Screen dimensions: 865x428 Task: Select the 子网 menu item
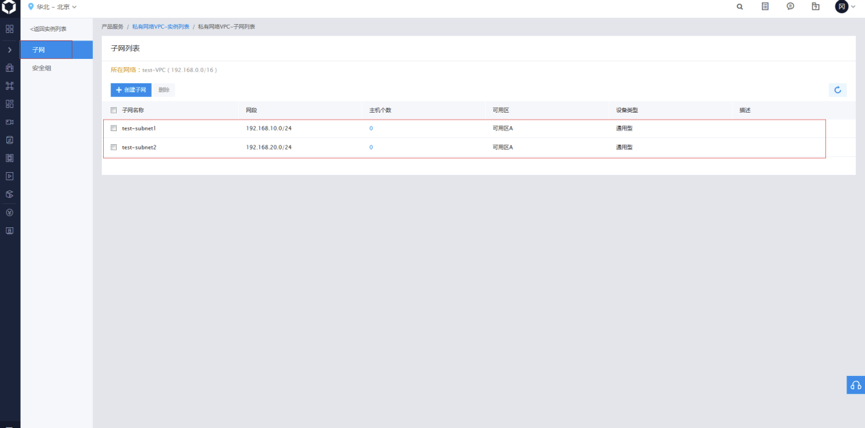coord(39,50)
